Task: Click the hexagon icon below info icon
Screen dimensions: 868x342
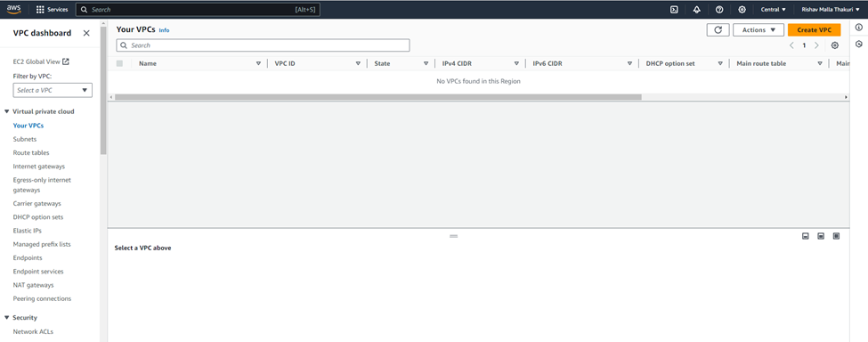Action: coord(858,44)
